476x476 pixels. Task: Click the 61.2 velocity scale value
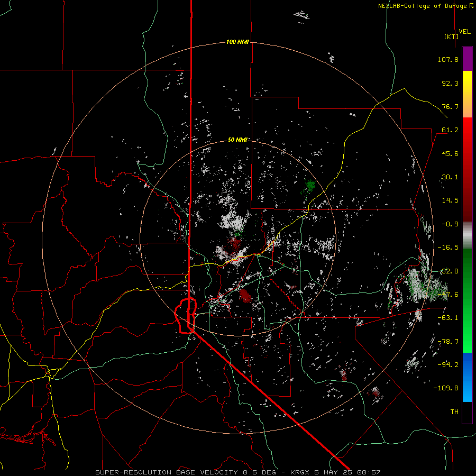coord(450,130)
